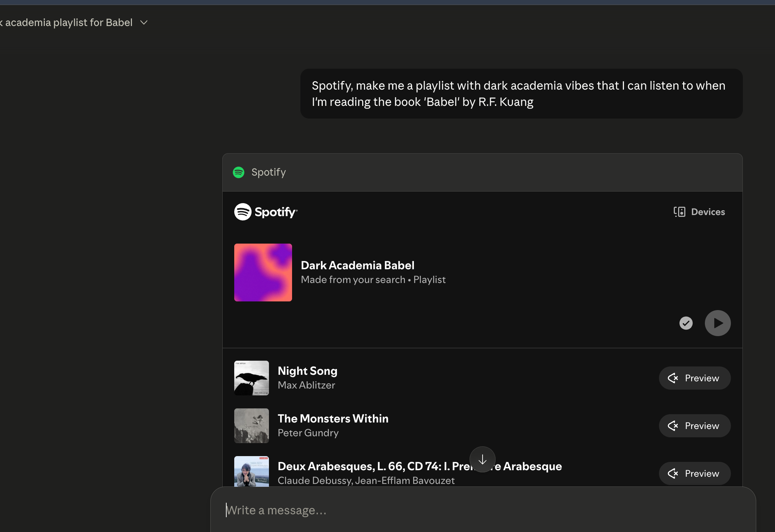Click the user message about Babel playlist
The image size is (775, 532).
522,94
